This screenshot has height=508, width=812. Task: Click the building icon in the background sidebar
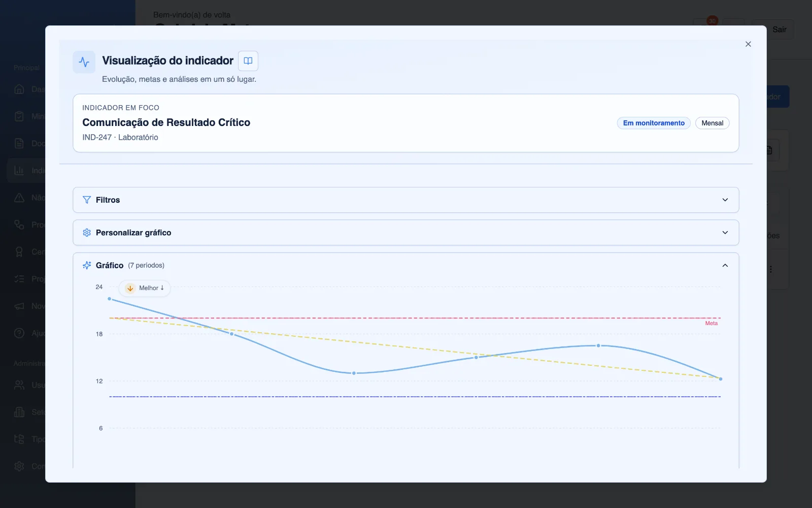[19, 412]
